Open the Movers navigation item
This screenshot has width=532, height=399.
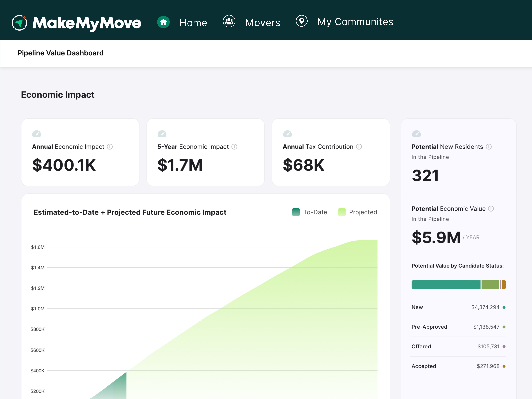point(263,23)
